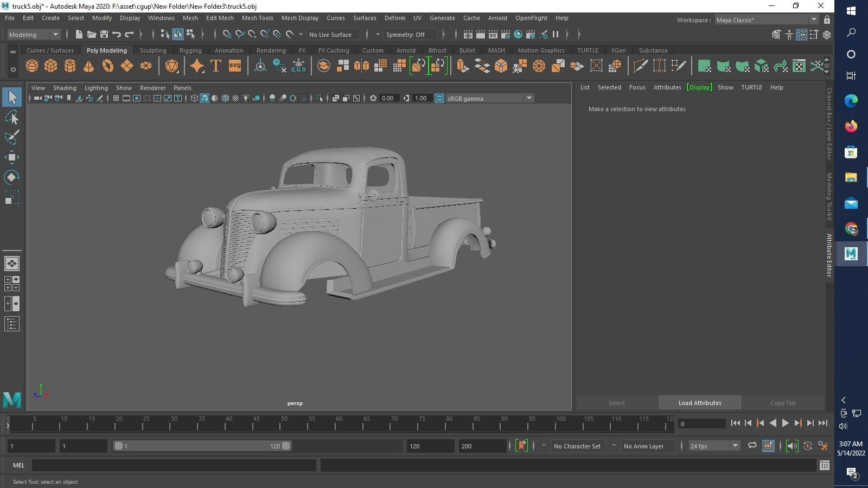Open Firefox from the Windows taskbar
The width and height of the screenshot is (868, 488).
[x=851, y=126]
